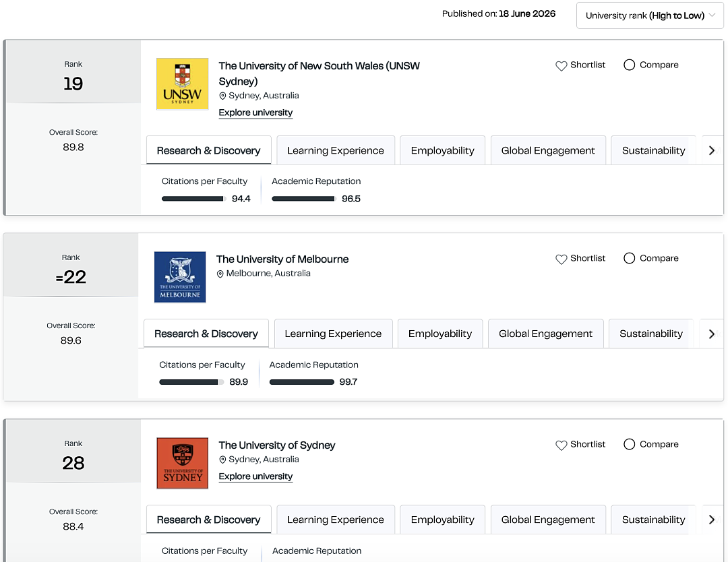Click the University of Melbourne logo
This screenshot has height=562, width=728.
coord(180,277)
